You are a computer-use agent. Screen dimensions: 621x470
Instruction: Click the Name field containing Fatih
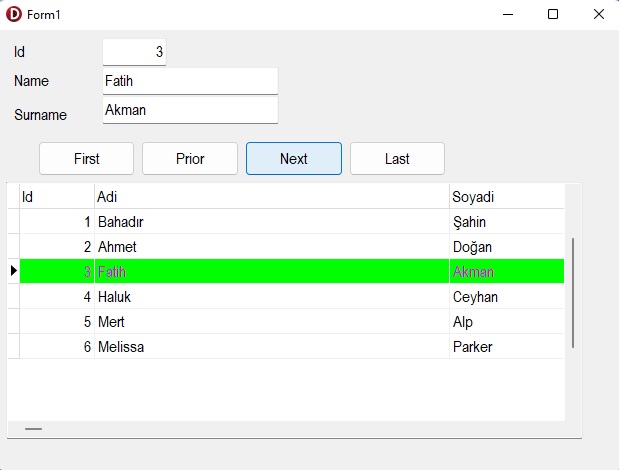(190, 81)
